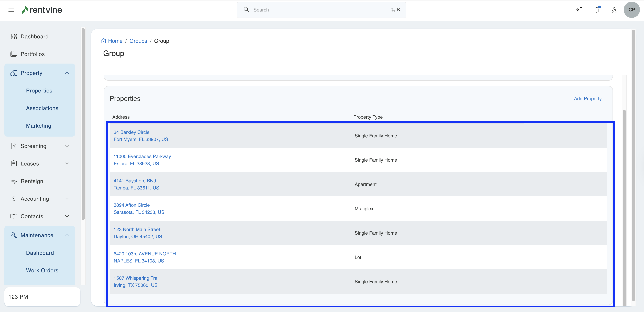The image size is (644, 312).
Task: Open the CP user avatar menu
Action: [631, 10]
